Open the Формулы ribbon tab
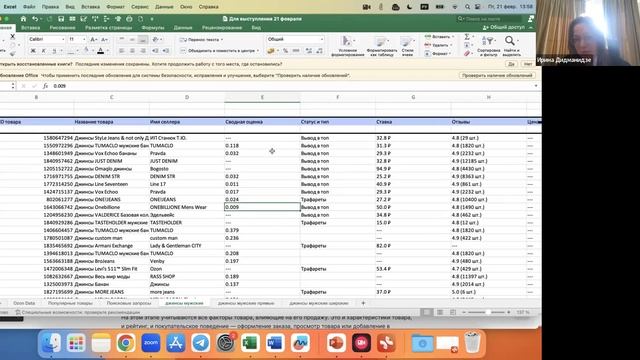640x360 pixels. [153, 28]
